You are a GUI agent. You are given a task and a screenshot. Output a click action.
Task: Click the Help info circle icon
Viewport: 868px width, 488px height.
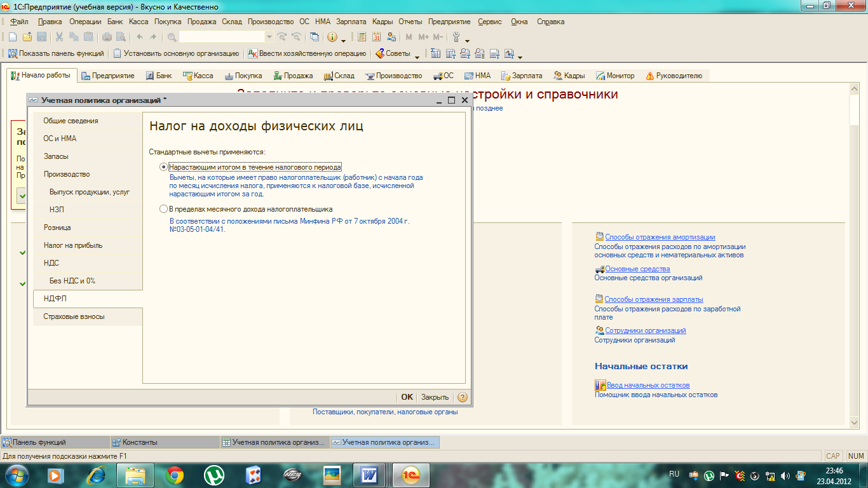point(332,37)
